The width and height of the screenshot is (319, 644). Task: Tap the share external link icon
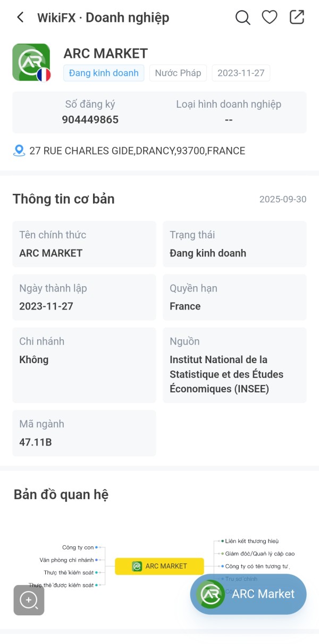pyautogui.click(x=297, y=18)
